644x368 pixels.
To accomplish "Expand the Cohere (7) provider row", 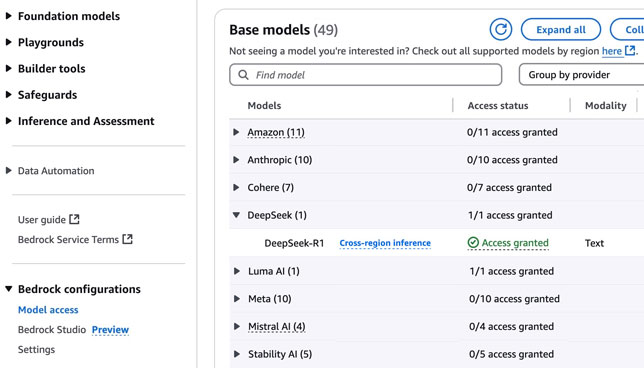I will click(x=236, y=187).
